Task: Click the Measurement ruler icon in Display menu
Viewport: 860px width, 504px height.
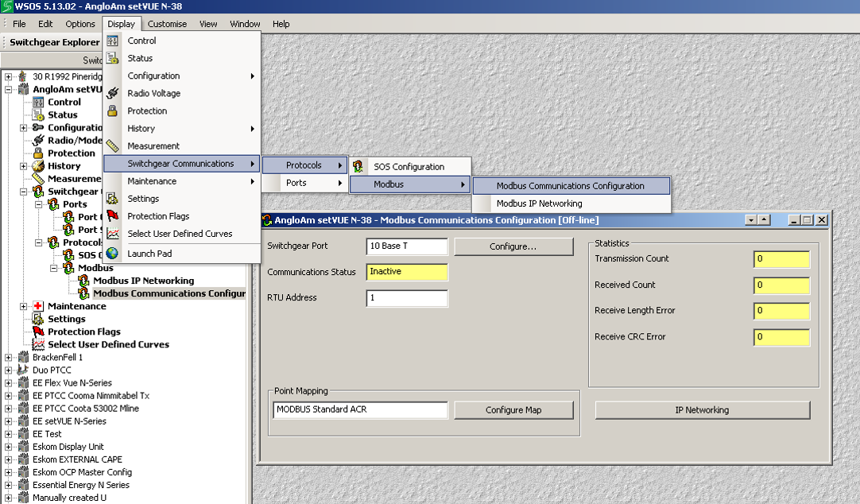Action: (112, 146)
